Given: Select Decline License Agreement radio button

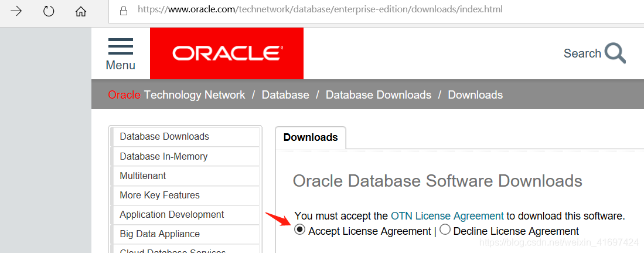Looking at the screenshot, I should [445, 230].
